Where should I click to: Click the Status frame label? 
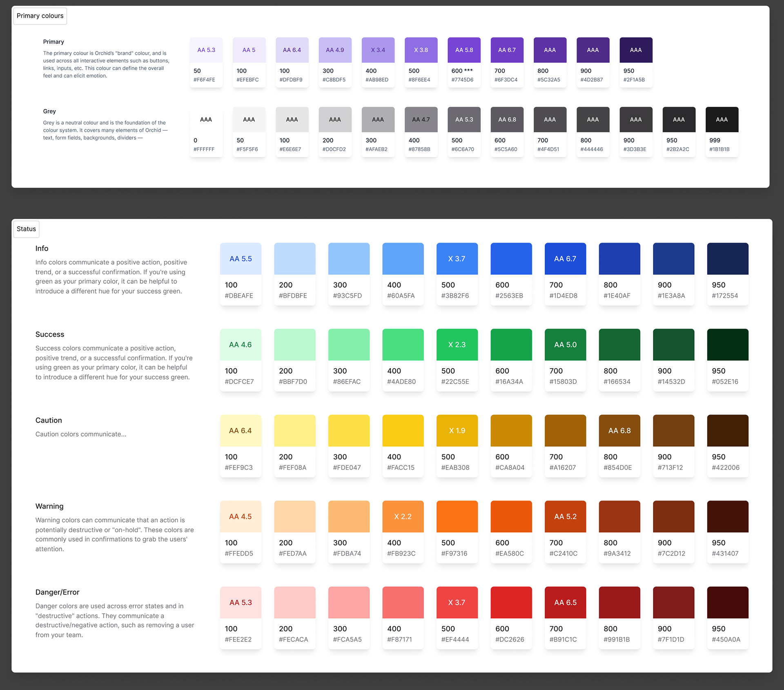coord(26,229)
